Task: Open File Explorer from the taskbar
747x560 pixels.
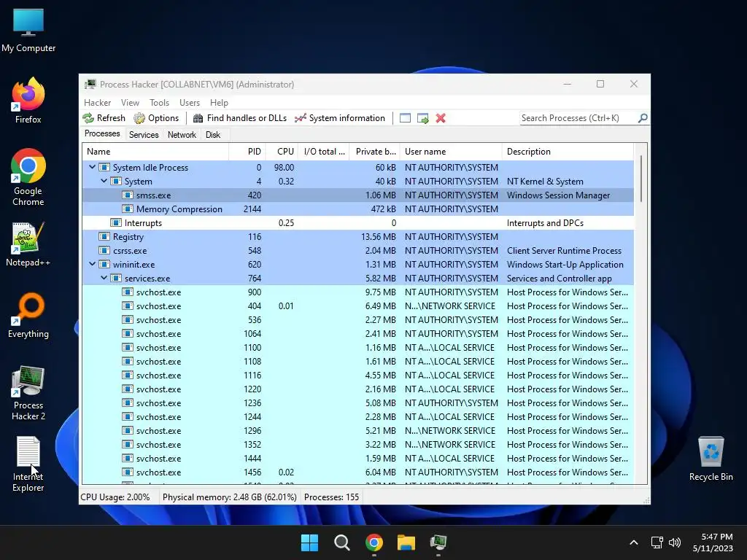Action: [x=406, y=542]
